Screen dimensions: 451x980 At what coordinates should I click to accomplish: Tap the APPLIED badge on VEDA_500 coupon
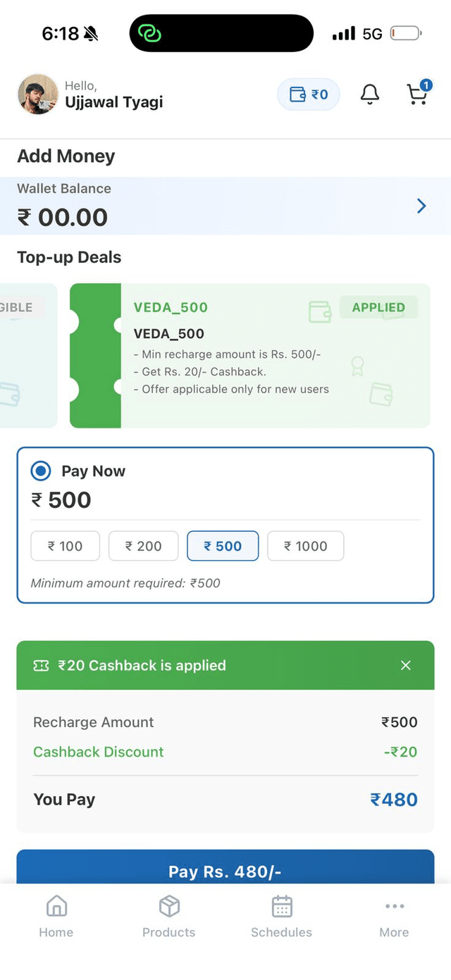(x=378, y=307)
